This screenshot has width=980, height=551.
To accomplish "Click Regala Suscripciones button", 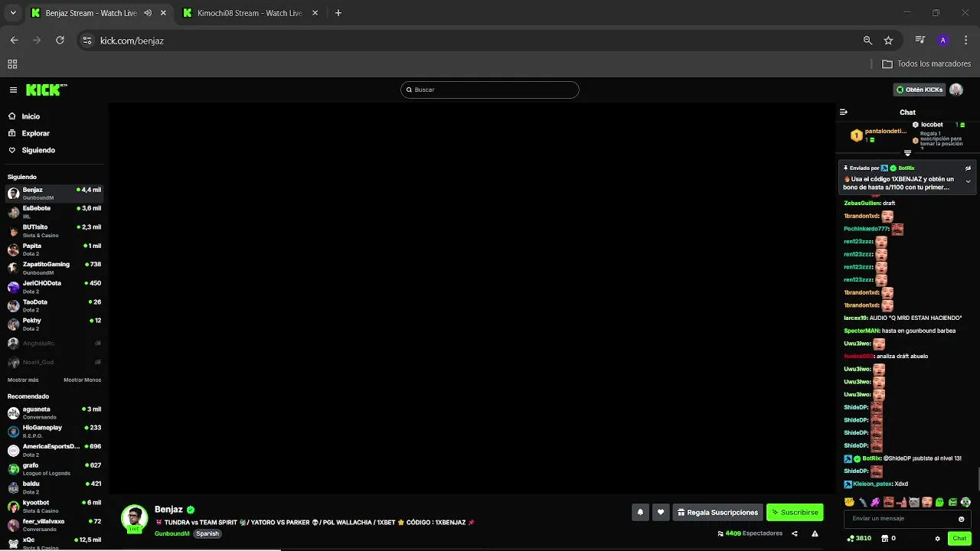I will (x=718, y=512).
